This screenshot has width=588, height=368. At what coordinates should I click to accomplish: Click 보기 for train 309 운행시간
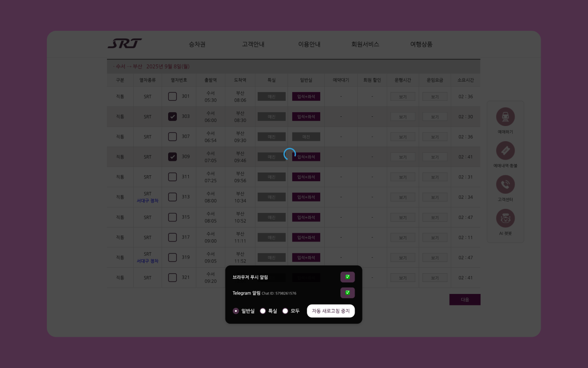point(402,156)
